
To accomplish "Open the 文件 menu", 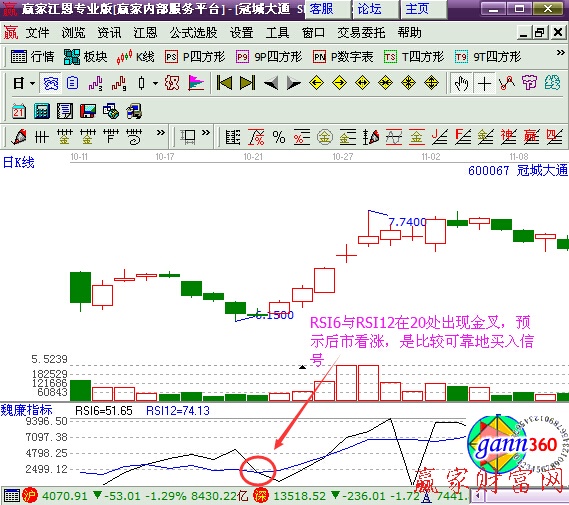I will tap(37, 33).
